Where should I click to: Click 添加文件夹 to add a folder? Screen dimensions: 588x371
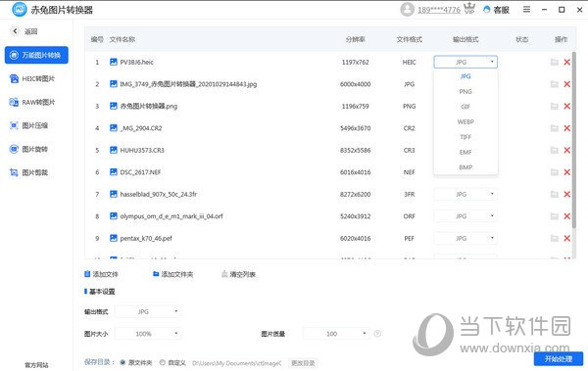point(173,274)
